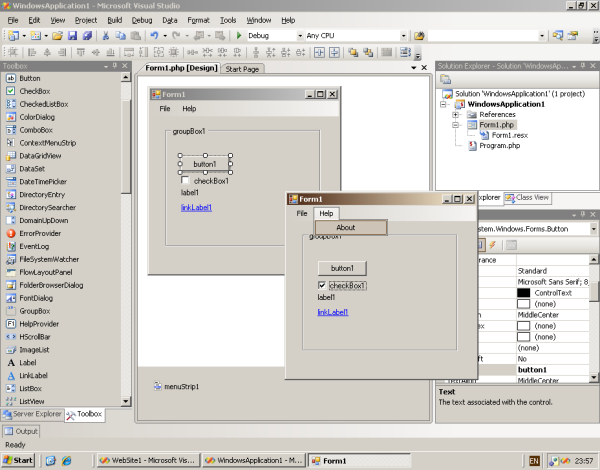The height and width of the screenshot is (470, 600).
Task: Select Form1.resx in Solution Explorer
Action: pos(504,135)
